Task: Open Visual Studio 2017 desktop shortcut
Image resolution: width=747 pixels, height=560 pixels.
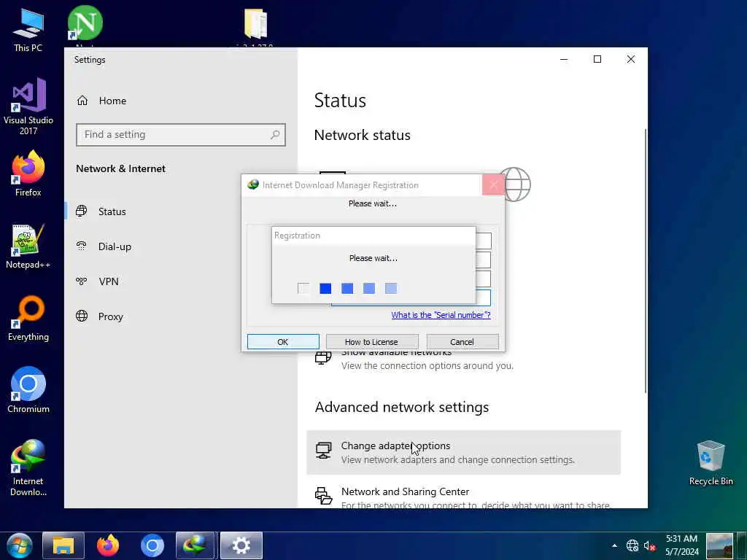Action: coord(28,106)
